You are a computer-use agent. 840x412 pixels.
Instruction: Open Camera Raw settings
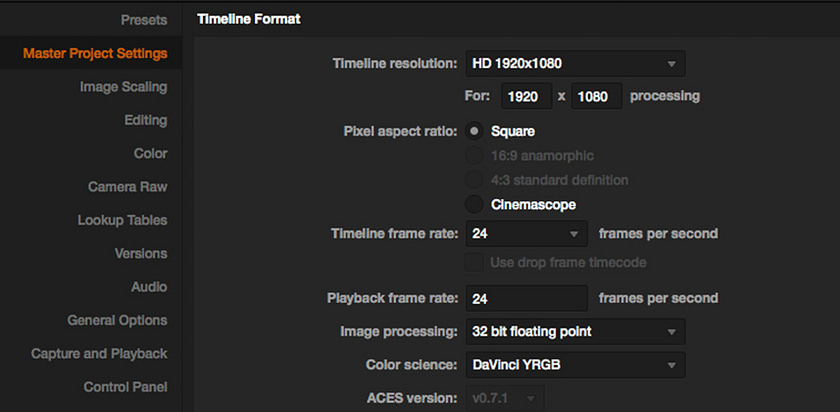[128, 187]
